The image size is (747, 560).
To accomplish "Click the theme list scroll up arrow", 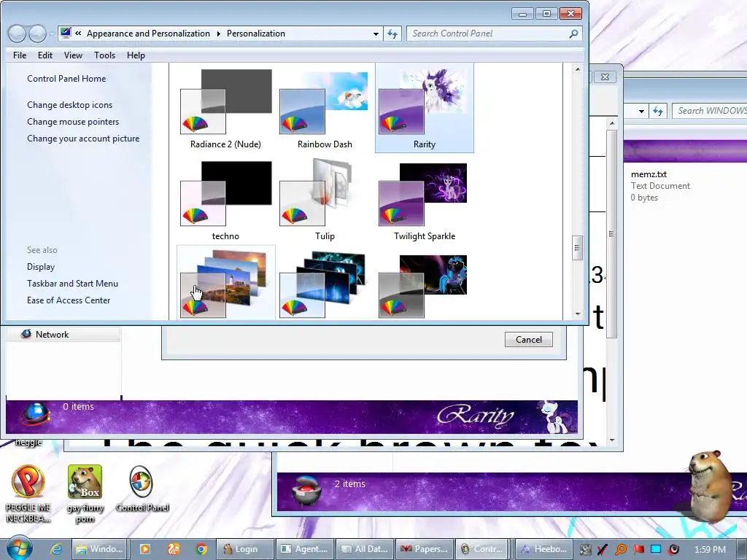I will (x=578, y=69).
